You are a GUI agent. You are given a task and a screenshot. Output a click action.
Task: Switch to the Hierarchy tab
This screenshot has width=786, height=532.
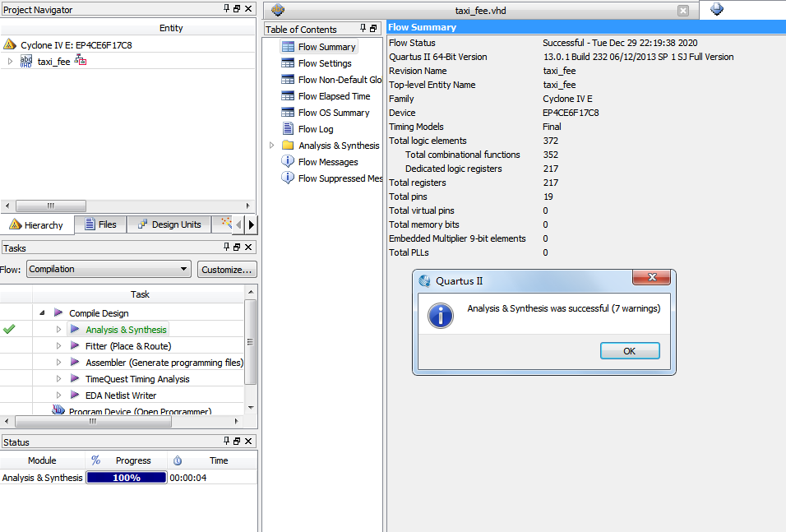(37, 225)
